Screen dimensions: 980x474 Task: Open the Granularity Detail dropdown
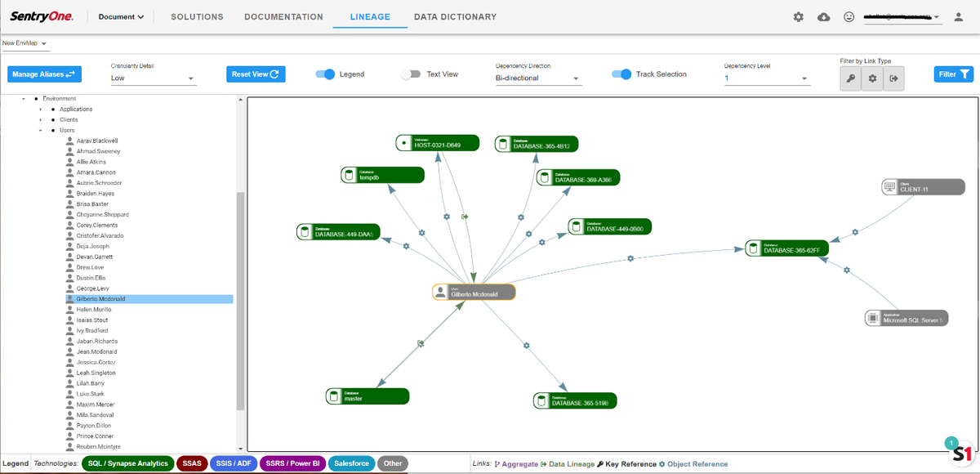pyautogui.click(x=154, y=79)
